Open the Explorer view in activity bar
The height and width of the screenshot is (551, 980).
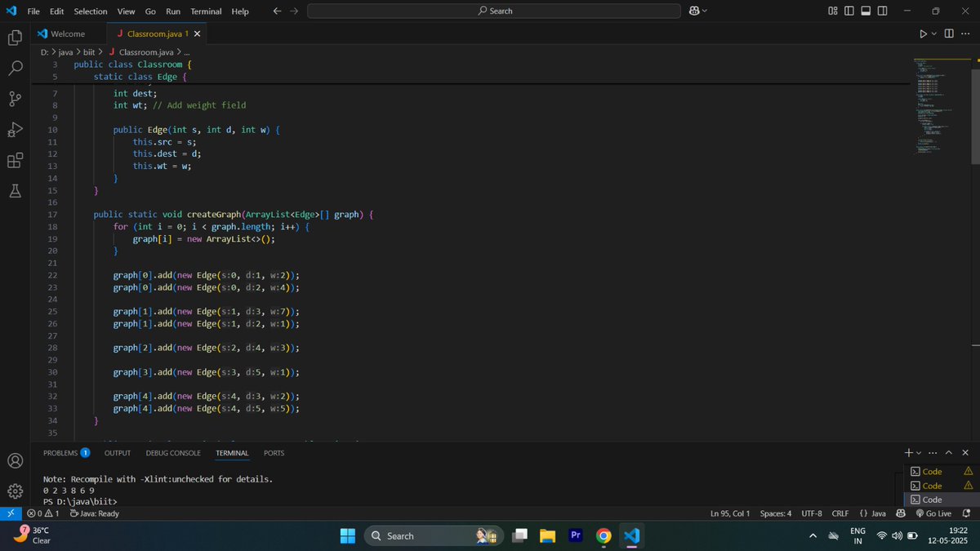click(x=15, y=38)
